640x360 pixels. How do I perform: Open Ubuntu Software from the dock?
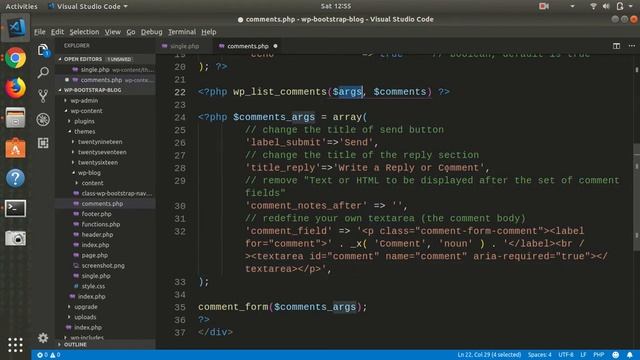coord(16,148)
